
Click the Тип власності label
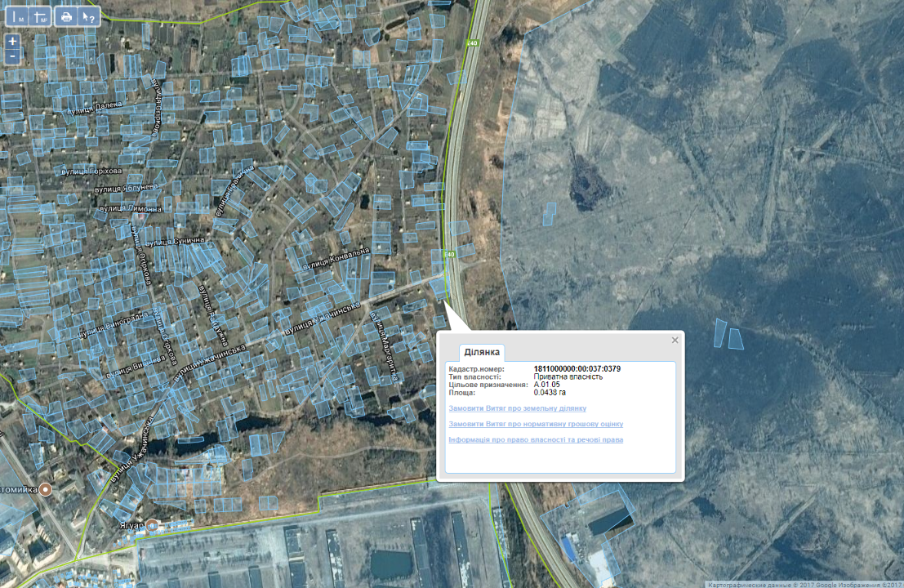click(474, 377)
